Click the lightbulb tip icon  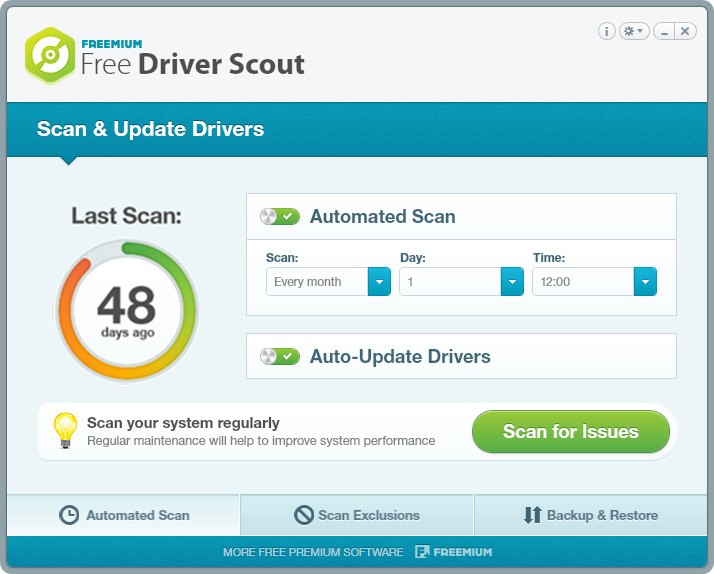[66, 431]
